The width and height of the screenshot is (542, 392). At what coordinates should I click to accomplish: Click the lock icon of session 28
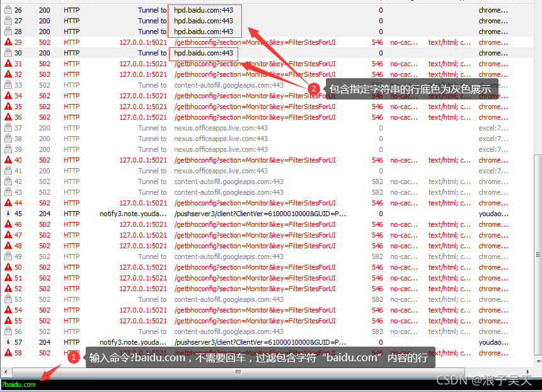[8, 31]
